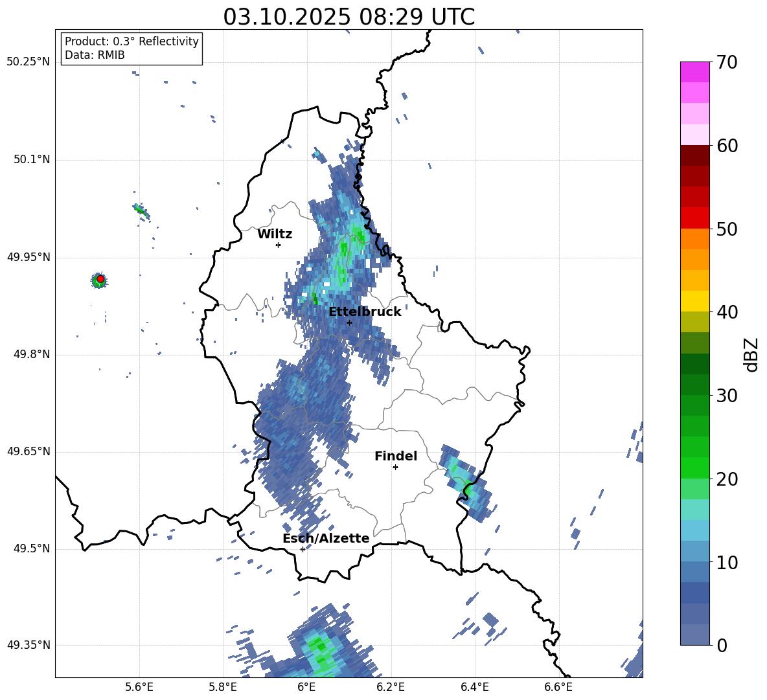Click the 40 tick on the colorbar
Image resolution: width=767 pixels, height=700 pixels.
pos(726,312)
